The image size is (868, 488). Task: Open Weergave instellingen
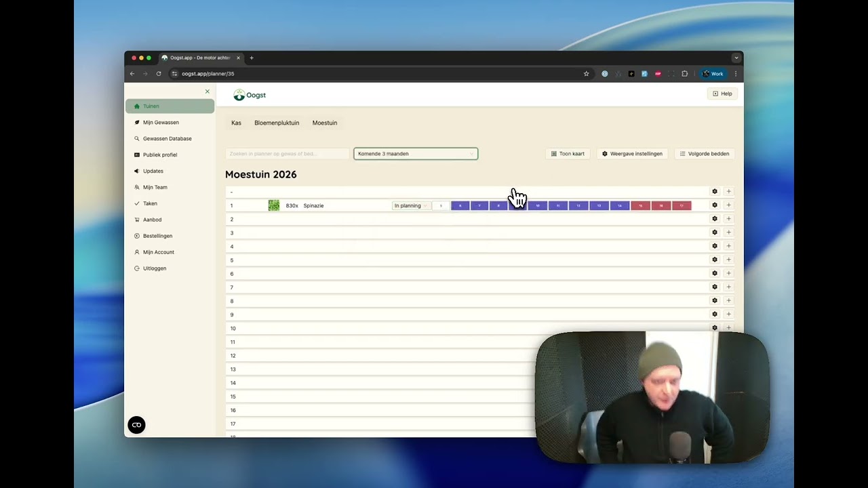632,154
